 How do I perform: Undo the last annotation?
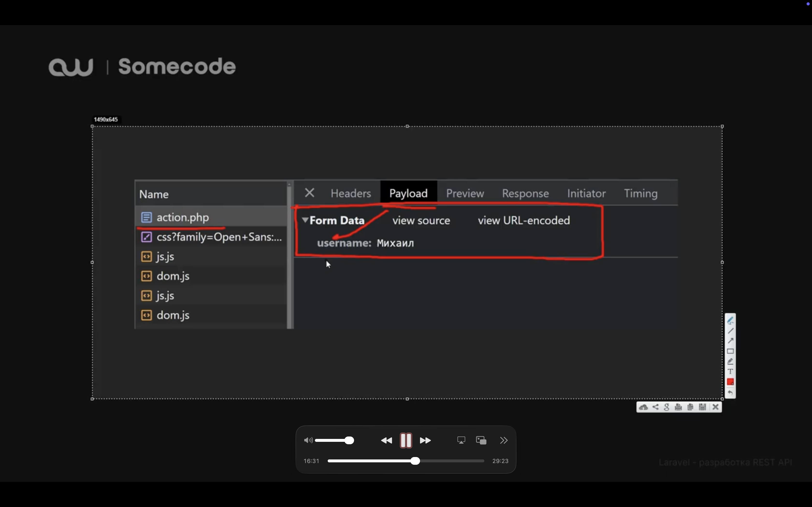(730, 392)
